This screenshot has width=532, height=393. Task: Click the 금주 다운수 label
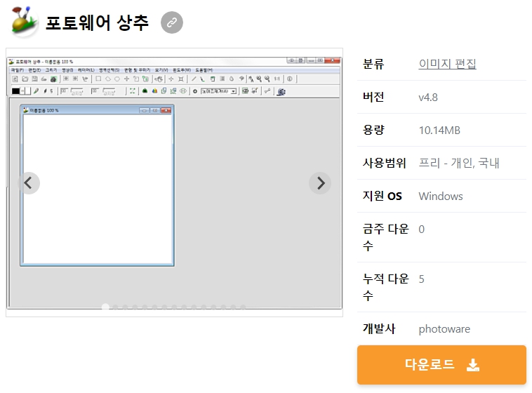tap(386, 237)
